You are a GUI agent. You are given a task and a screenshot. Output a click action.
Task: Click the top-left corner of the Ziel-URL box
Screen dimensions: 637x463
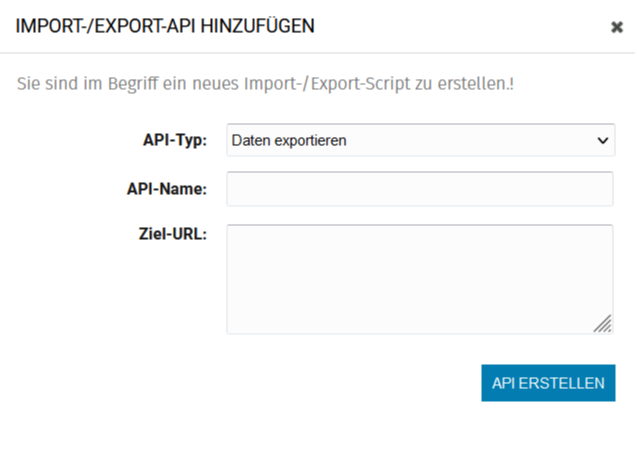click(x=232, y=229)
